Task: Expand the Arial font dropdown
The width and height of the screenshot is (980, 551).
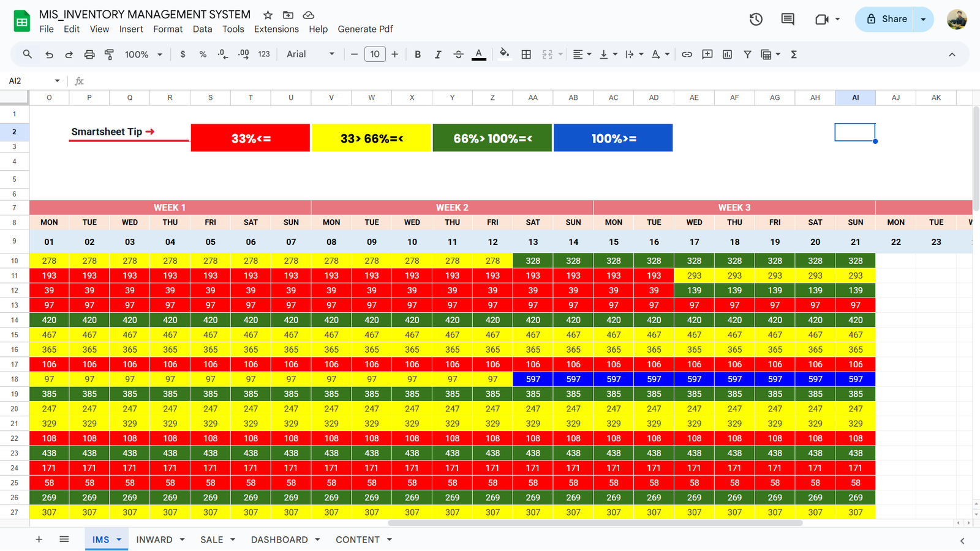Action: click(x=311, y=54)
